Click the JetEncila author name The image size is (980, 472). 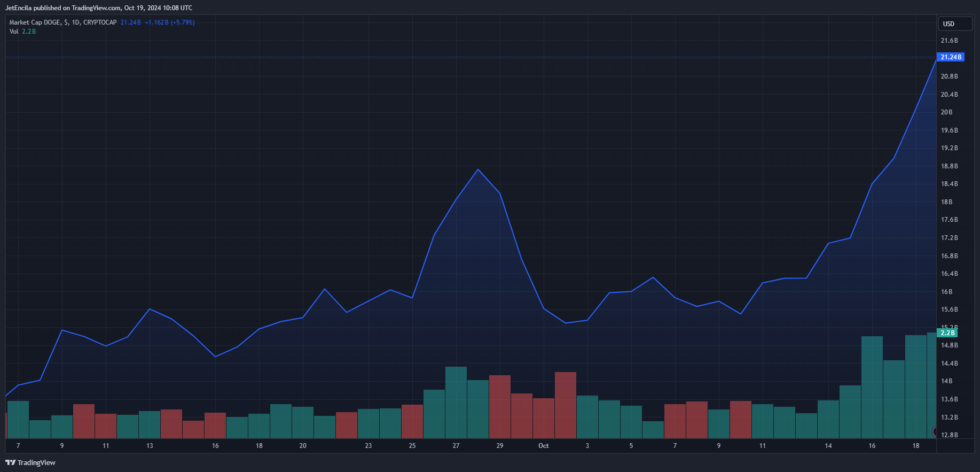tap(19, 8)
